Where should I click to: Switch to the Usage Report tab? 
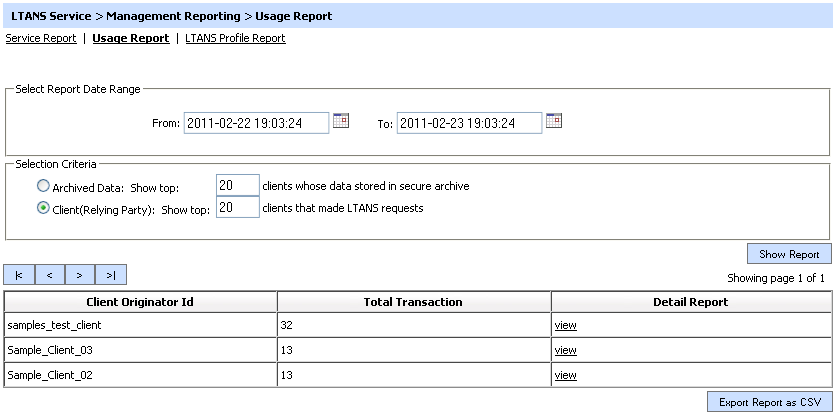click(x=130, y=38)
